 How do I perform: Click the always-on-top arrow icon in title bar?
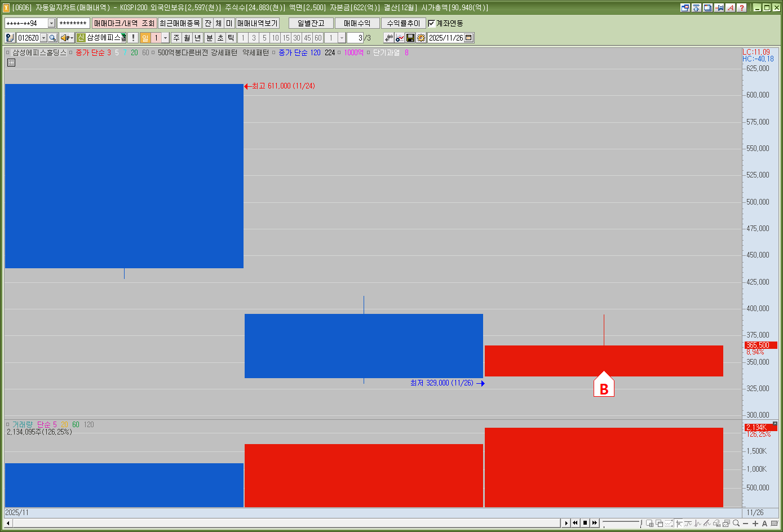pyautogui.click(x=697, y=7)
